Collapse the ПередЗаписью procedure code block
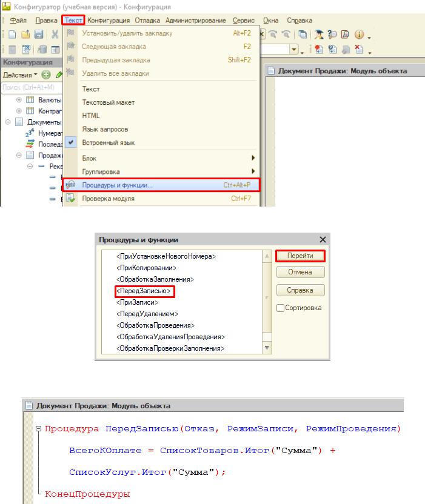Viewport: 425px width, 504px height. pyautogui.click(x=39, y=428)
